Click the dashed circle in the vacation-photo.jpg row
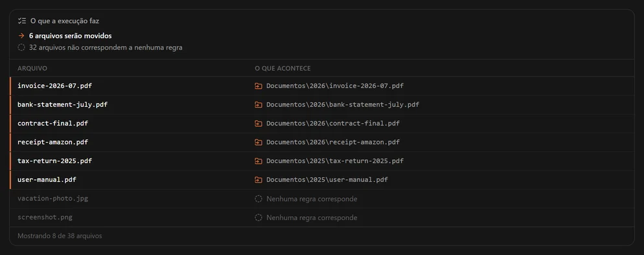The height and width of the screenshot is (255, 644). click(x=259, y=199)
